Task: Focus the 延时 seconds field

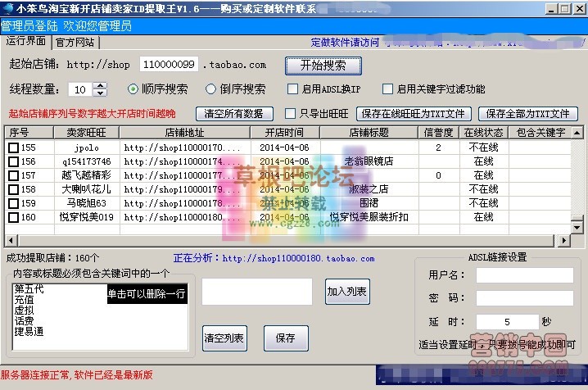Action: pyautogui.click(x=508, y=322)
